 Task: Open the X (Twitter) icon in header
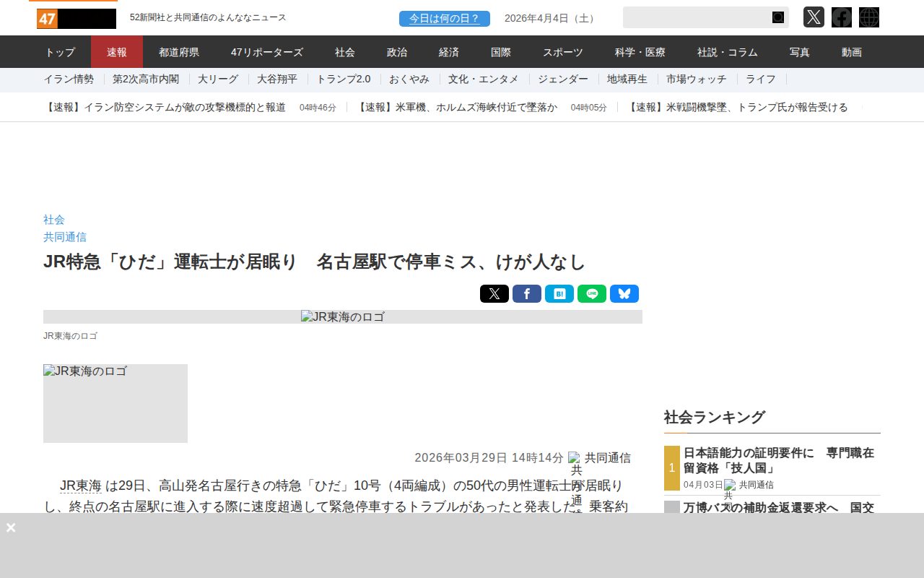[814, 17]
